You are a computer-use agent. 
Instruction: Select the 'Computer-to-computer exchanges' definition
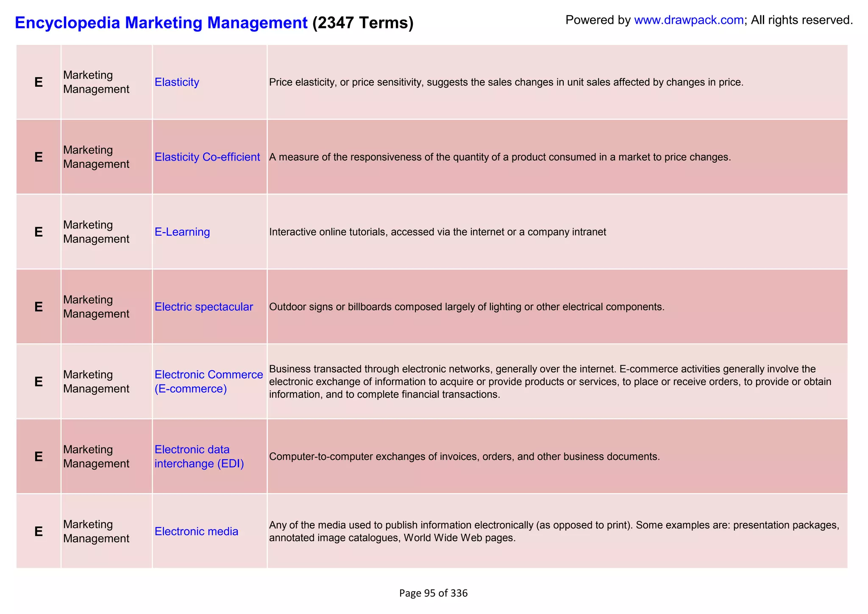click(465, 457)
